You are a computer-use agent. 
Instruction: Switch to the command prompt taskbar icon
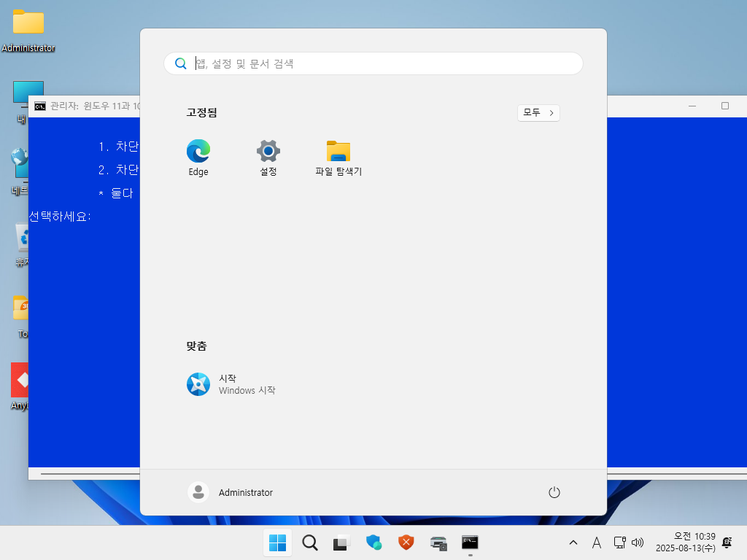[x=470, y=542]
